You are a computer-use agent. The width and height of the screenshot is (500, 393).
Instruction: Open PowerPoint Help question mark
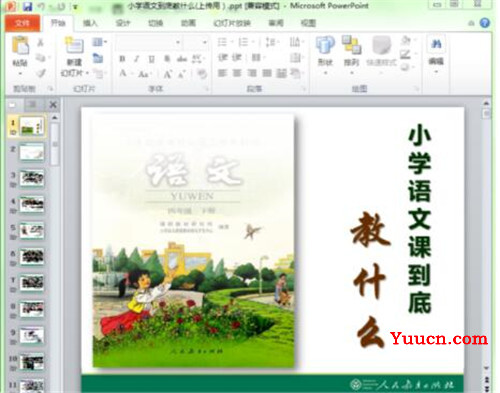tap(485, 23)
